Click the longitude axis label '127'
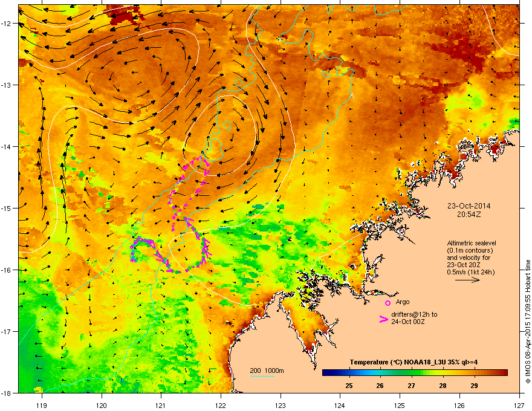The height and width of the screenshot is (411, 532). click(x=519, y=405)
